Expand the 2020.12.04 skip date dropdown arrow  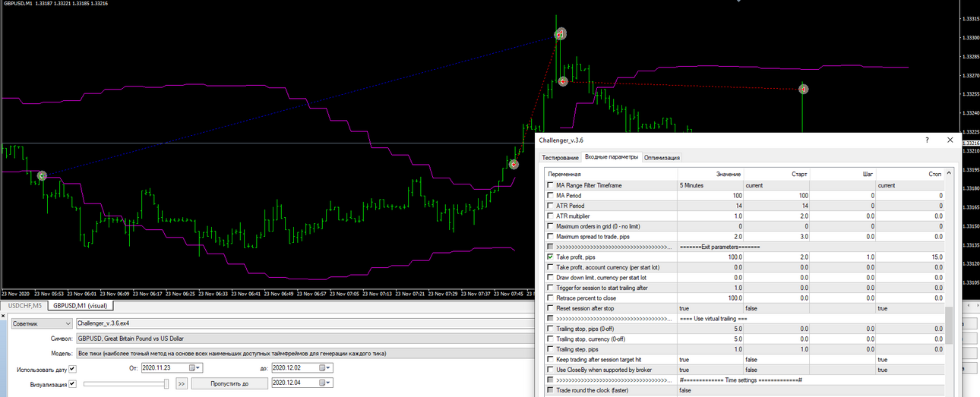pos(327,383)
